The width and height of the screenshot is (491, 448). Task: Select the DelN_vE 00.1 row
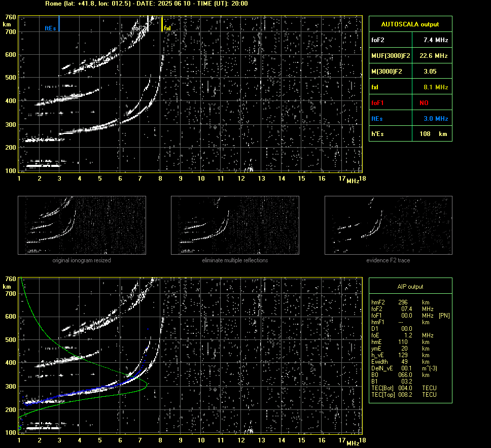404,368
